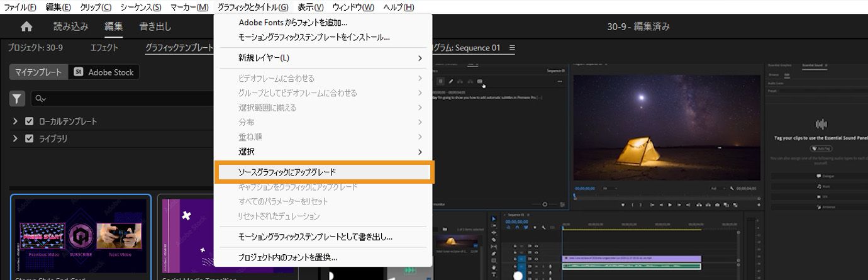Click the waveform icon in Essential Sound panel

[x=821, y=124]
